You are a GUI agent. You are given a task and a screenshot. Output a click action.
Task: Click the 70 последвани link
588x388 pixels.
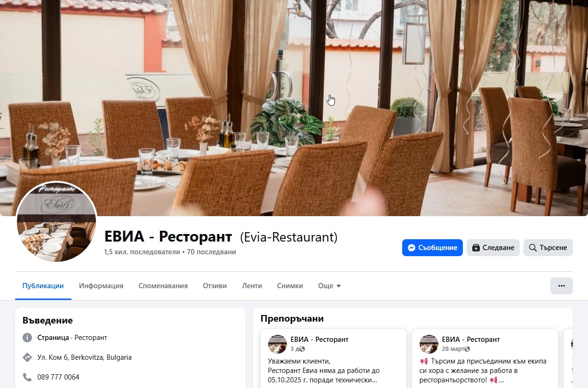pos(211,252)
